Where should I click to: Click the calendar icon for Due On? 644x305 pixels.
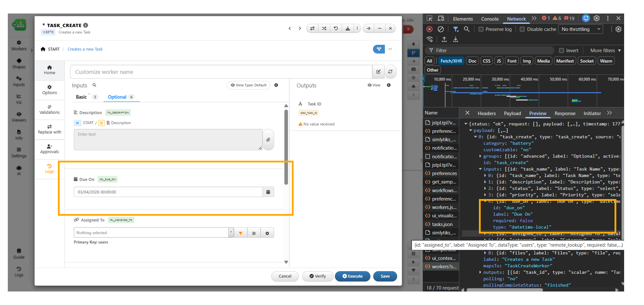(268, 192)
